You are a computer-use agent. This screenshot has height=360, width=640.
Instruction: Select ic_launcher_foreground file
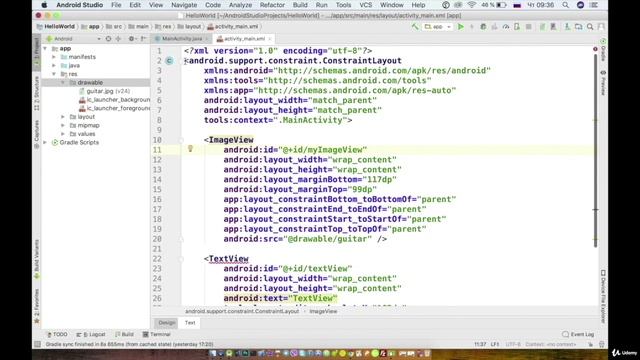pos(114,109)
